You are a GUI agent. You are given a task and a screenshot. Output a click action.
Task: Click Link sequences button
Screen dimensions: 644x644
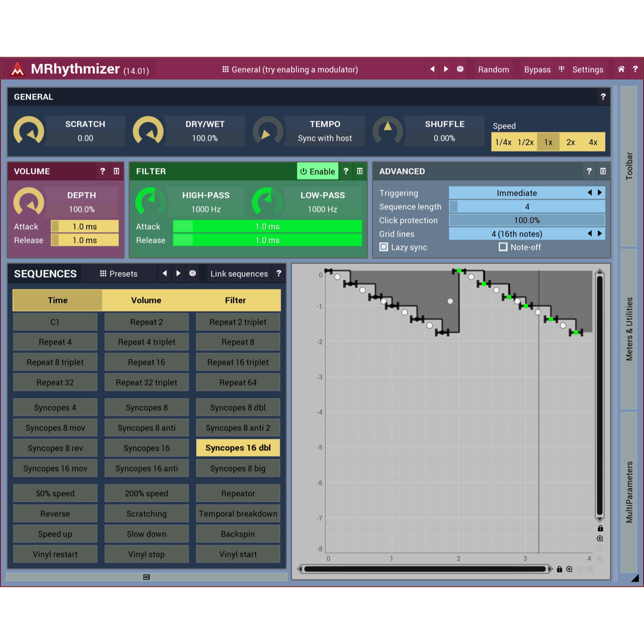(239, 274)
